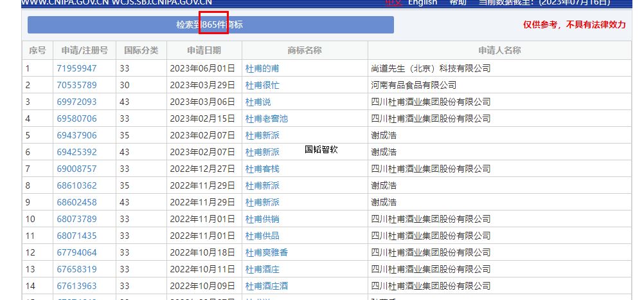The width and height of the screenshot is (644, 300).
Task: Open registration number 67658319
Action: [x=76, y=269]
